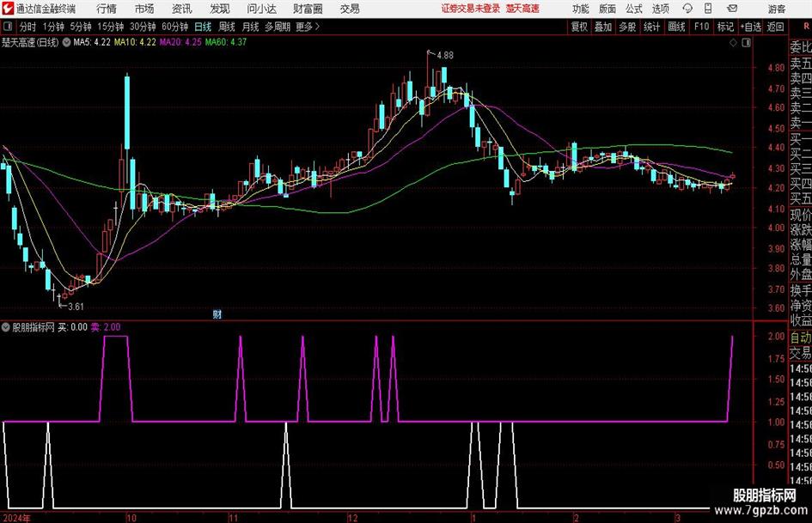
Task: Click the 现价 row in quote panel
Action: coord(801,216)
